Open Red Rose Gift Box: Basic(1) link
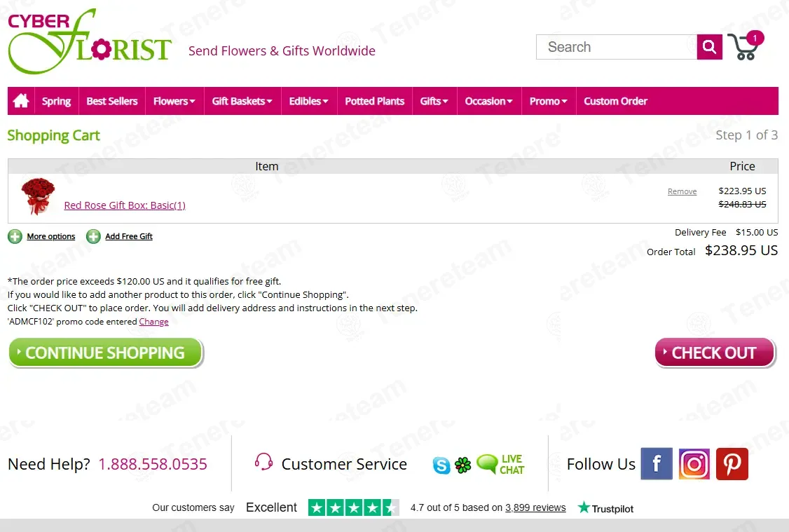 [125, 205]
